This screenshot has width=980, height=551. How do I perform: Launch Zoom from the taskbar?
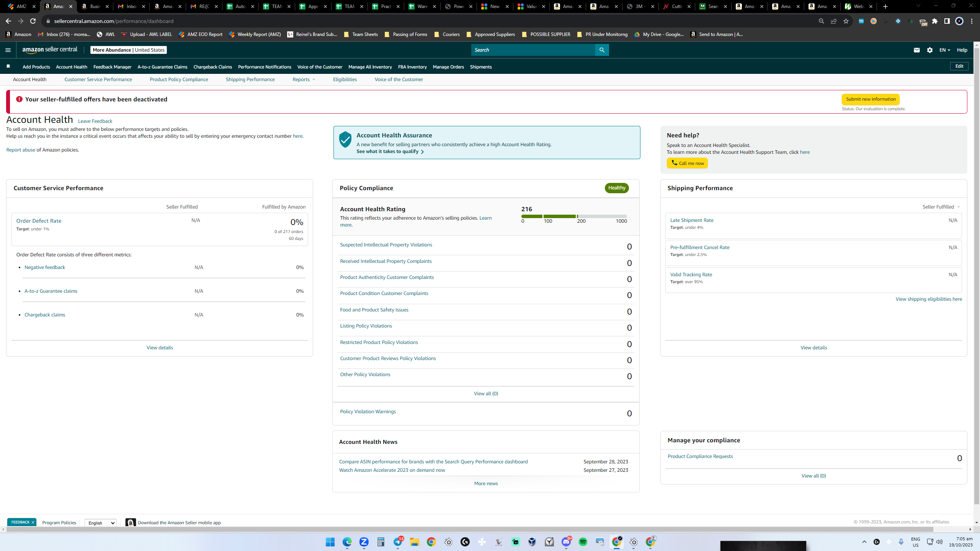point(364,542)
